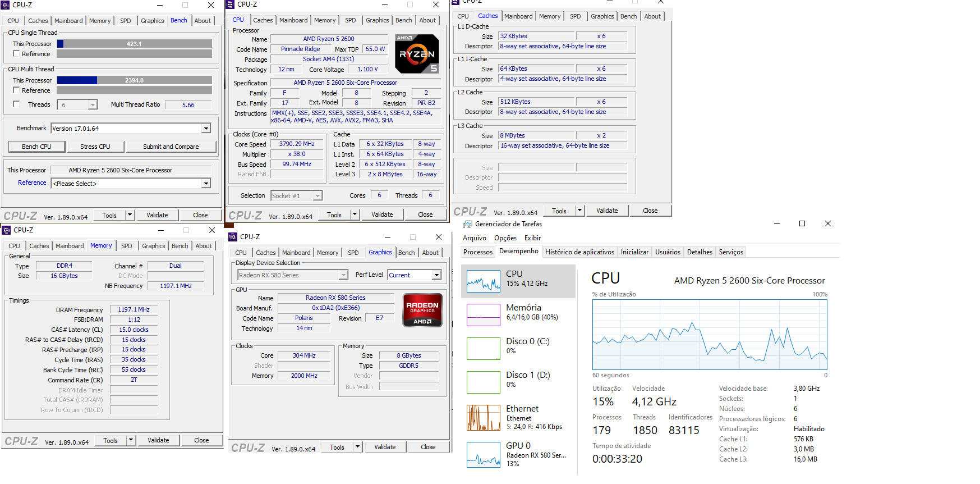Click the Ryzen 5 logo in CPU window

point(417,53)
